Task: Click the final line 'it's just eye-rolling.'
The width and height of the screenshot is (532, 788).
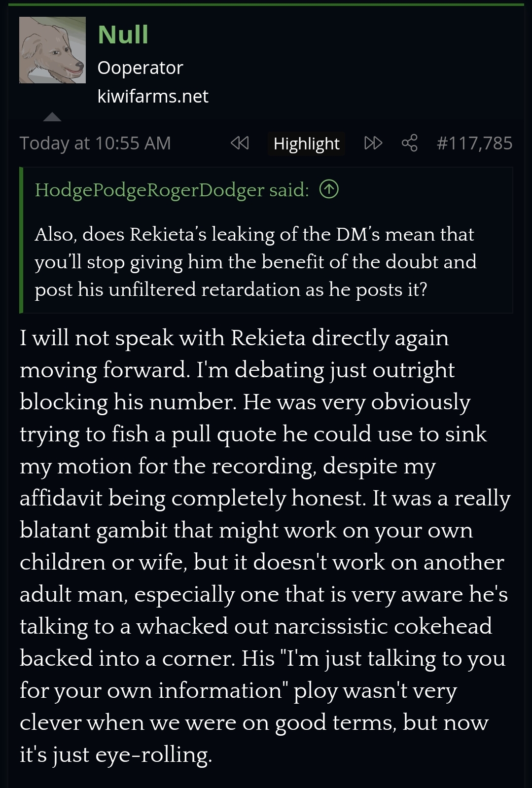Action: click(x=116, y=754)
